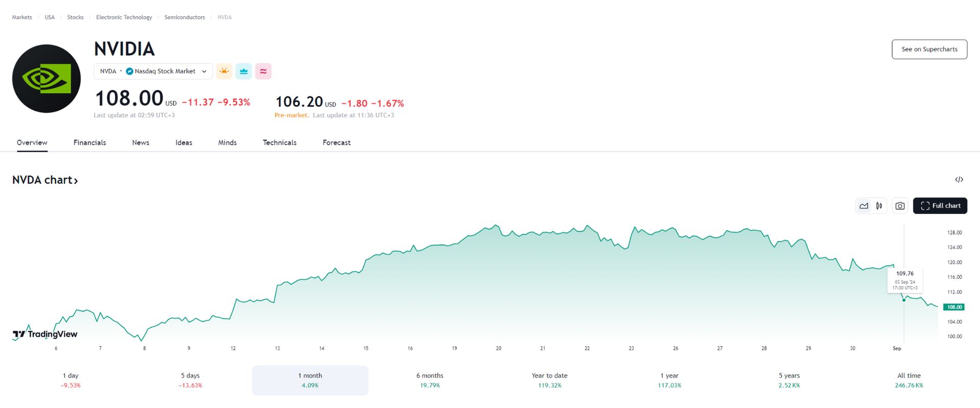Select the 1 day range
Image resolution: width=980 pixels, height=408 pixels.
pos(70,380)
